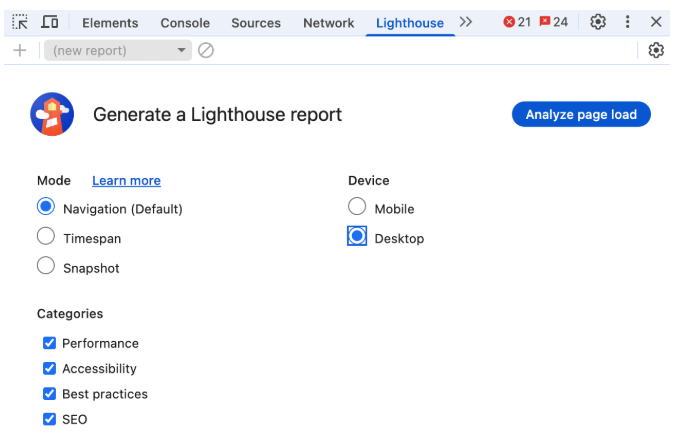Toggle the SEO category checkbox
This screenshot has width=677, height=441.
(49, 419)
